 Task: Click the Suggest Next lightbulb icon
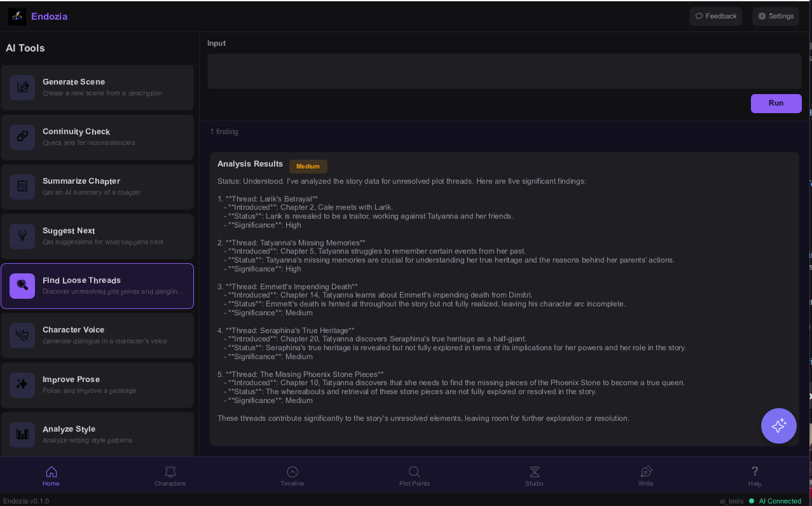[22, 236]
